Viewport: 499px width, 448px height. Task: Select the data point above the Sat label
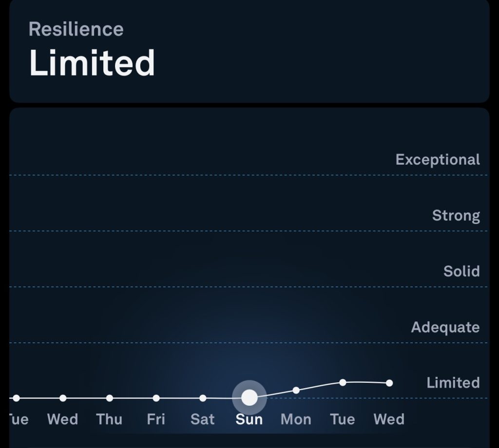tap(203, 398)
